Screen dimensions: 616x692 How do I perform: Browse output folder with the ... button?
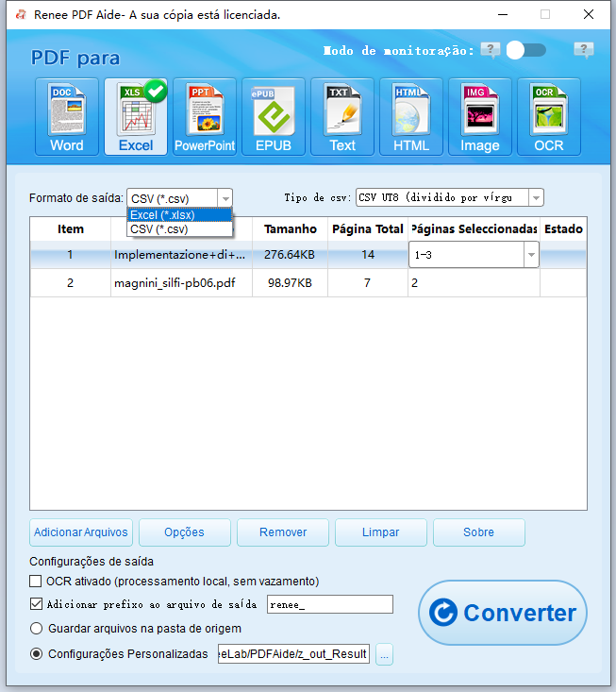pos(384,654)
